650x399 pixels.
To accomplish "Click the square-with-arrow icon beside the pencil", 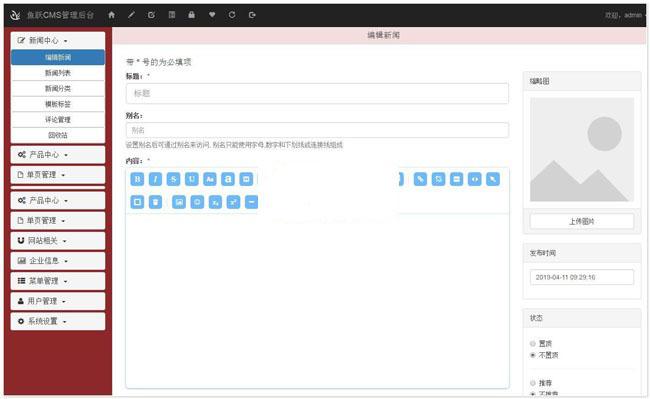I will [151, 15].
